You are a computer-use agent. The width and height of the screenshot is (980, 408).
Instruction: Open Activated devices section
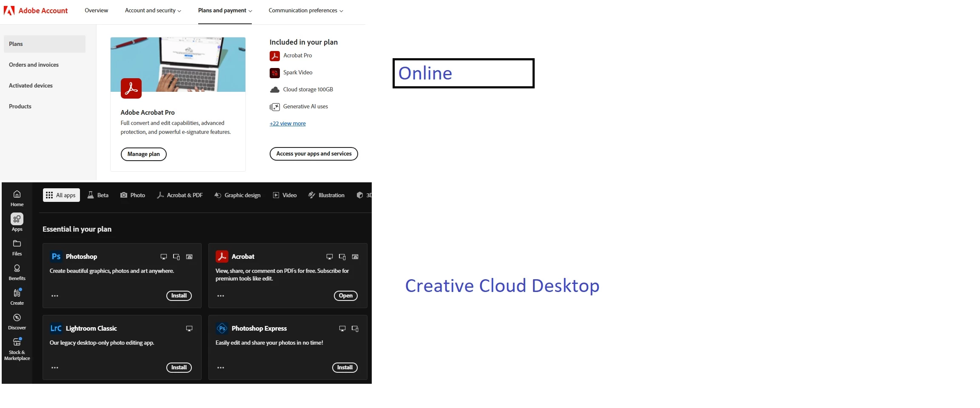[31, 85]
